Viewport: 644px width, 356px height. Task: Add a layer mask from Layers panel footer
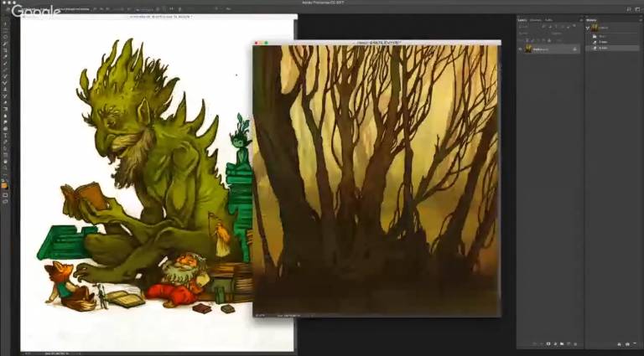(x=548, y=344)
